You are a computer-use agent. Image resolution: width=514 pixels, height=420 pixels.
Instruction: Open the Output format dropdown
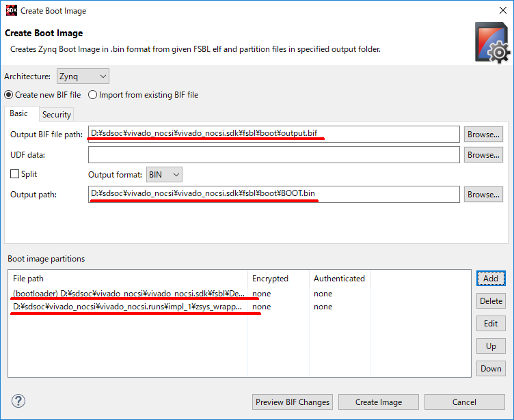click(x=164, y=175)
